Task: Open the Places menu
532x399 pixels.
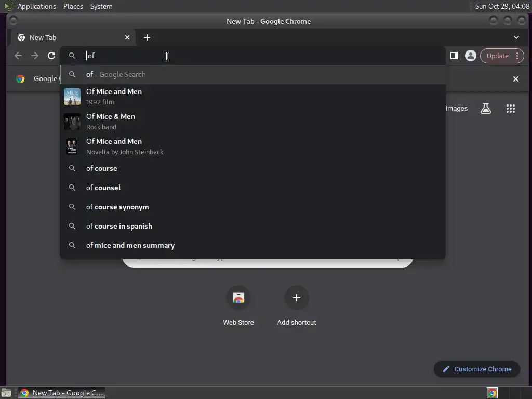Action: coord(73,6)
